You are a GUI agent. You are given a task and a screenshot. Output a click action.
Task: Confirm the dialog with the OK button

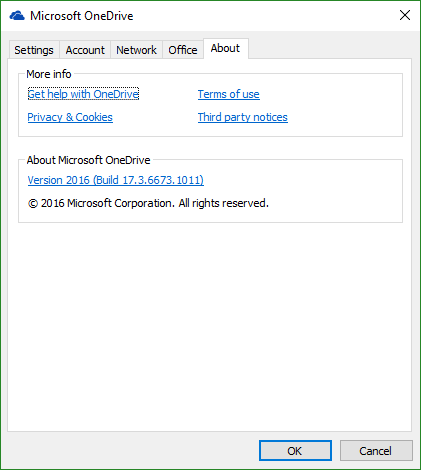[x=295, y=451]
